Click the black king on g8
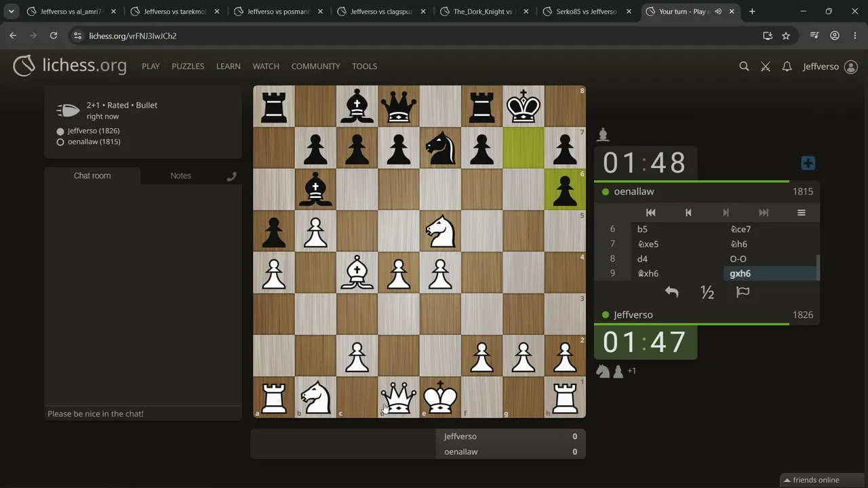Viewport: 868px width, 488px height. 524,106
